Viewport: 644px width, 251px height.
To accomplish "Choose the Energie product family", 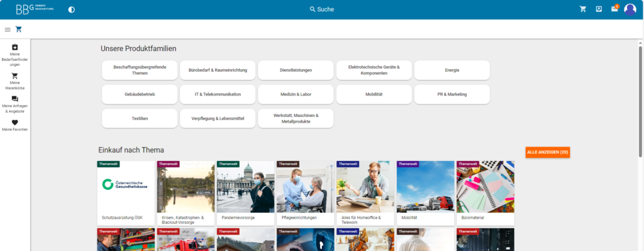I will click(452, 70).
